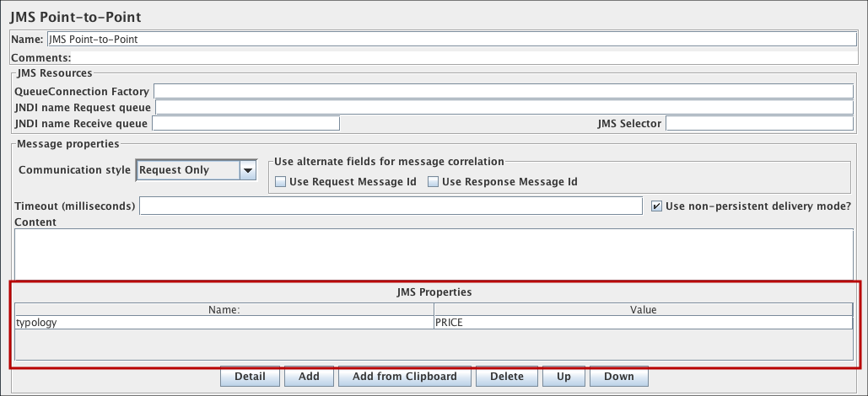Select the typology name cell
Screen dimensions: 868x396
point(224,323)
